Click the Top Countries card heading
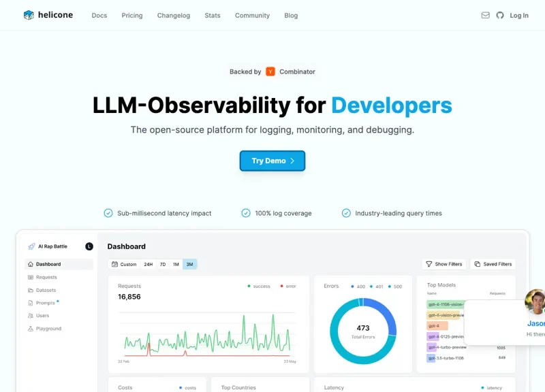The width and height of the screenshot is (545, 392). coord(238,387)
